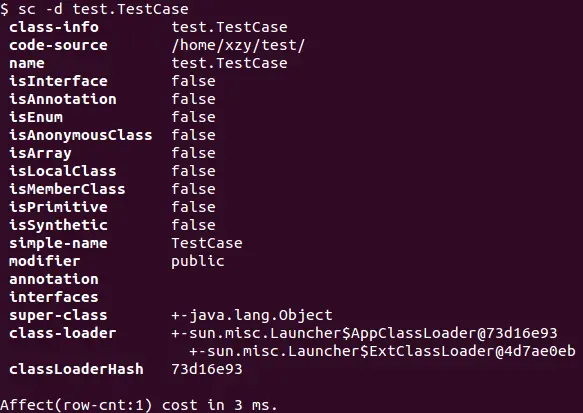Image resolution: width=583 pixels, height=413 pixels.
Task: Select the code-source path /home/xzy/test/
Action: [238, 45]
